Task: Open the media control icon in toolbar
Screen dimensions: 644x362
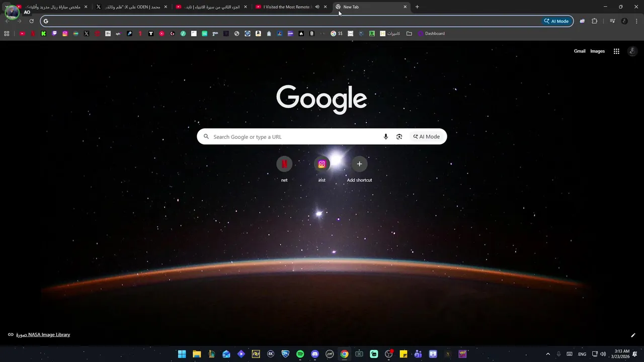Action: click(612, 21)
